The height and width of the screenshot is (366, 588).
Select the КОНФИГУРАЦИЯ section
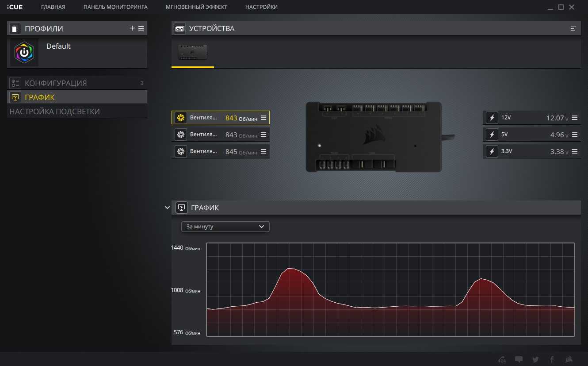[x=56, y=83]
